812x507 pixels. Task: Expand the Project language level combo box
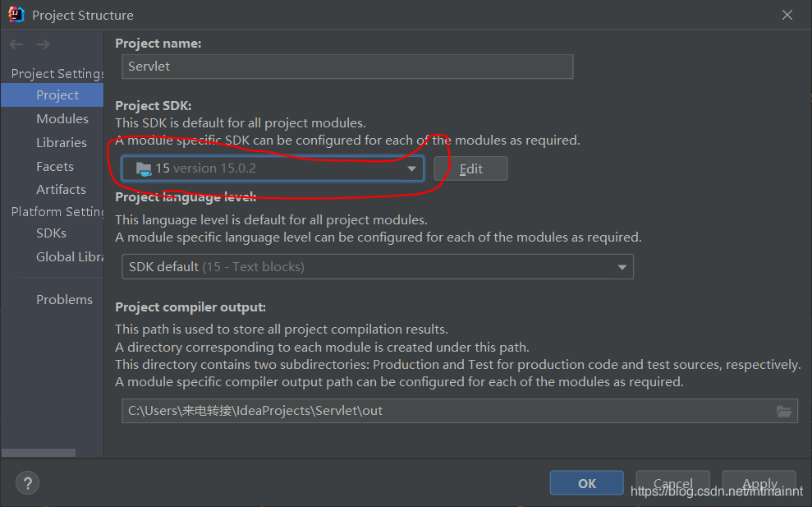tap(378, 266)
